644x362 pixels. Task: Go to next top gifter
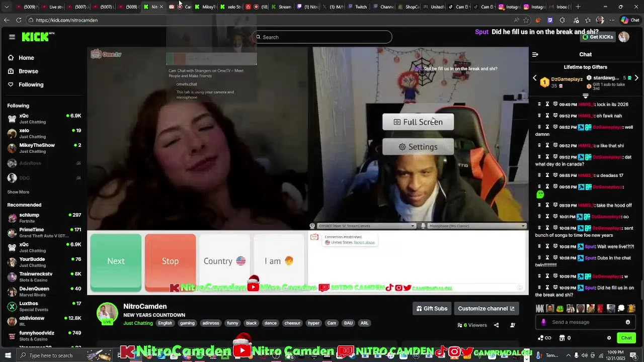tap(636, 78)
